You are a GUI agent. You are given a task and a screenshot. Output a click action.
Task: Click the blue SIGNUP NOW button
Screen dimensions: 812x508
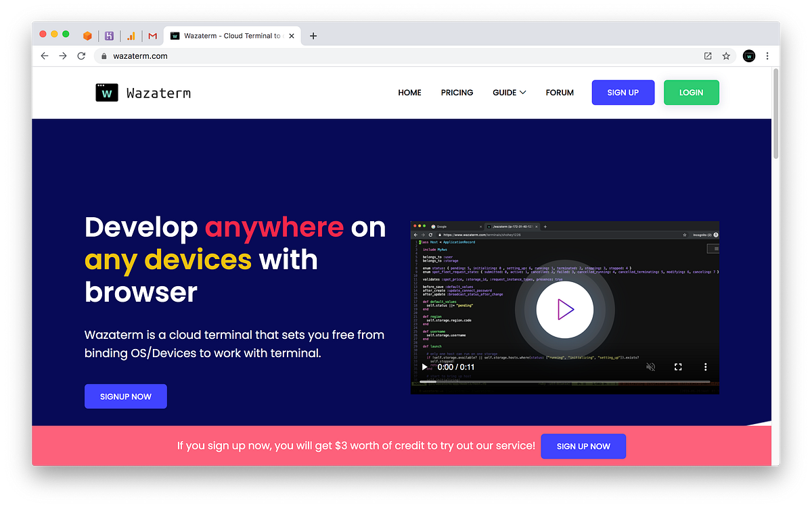pyautogui.click(x=125, y=396)
